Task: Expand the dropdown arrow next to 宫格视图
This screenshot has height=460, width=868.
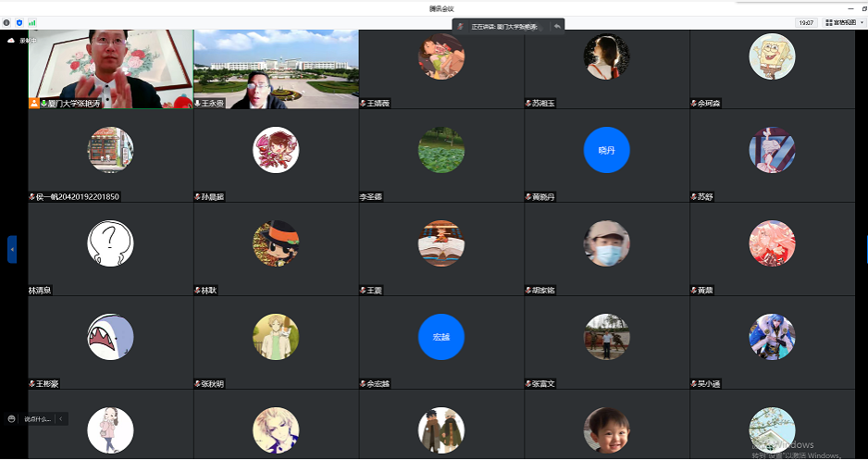Action: click(862, 23)
